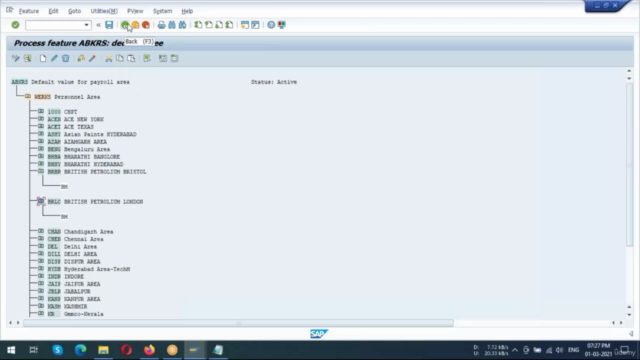Collapse the BRBR BRITISH PETROLIUM BRISTOL node

coord(41,171)
